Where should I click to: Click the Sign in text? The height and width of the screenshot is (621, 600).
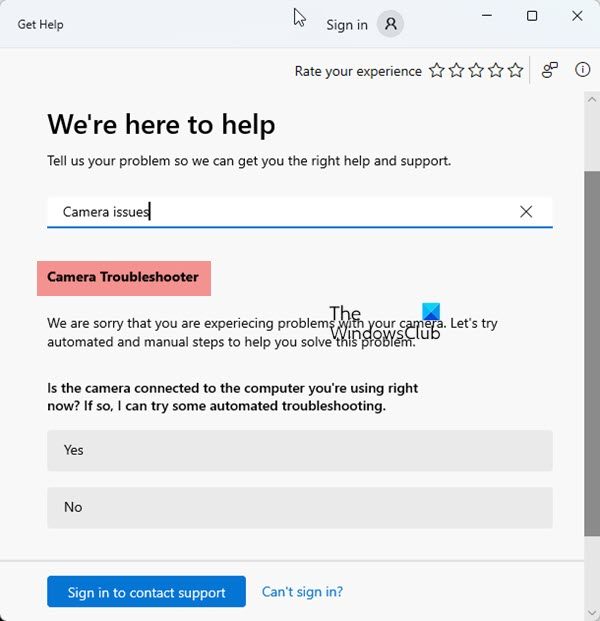coord(347,25)
